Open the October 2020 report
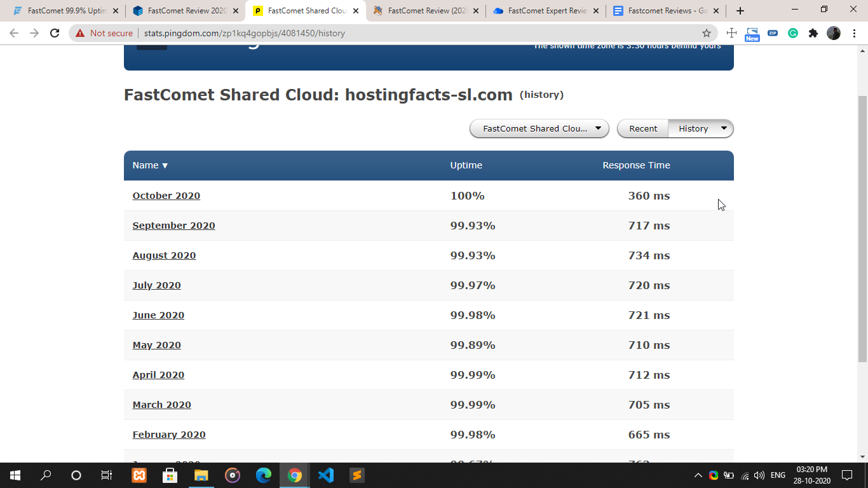Viewport: 868px width, 488px height. pos(166,196)
